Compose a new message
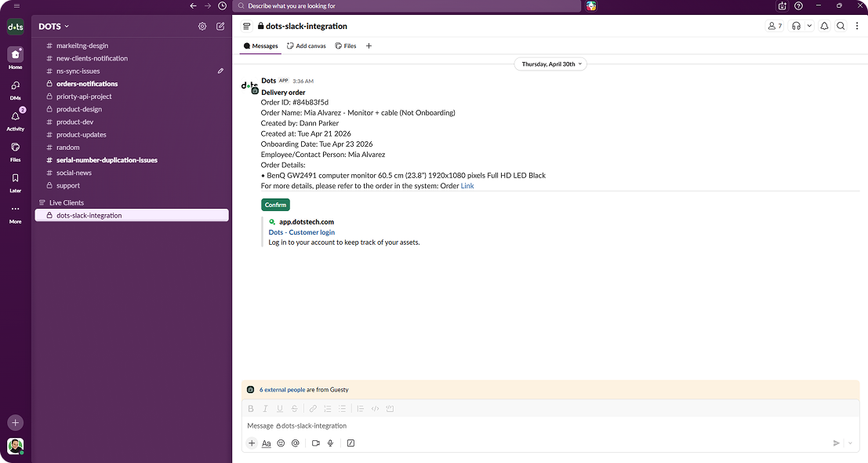The image size is (868, 463). (220, 26)
